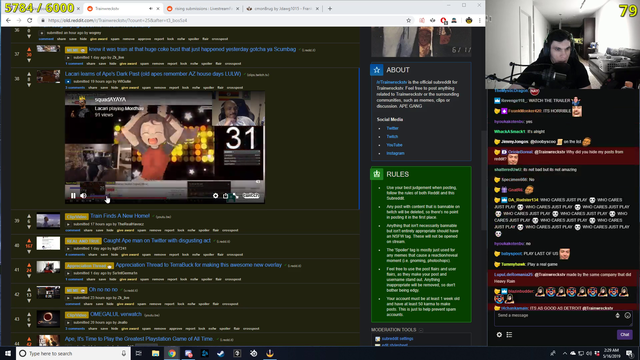Open the chat viewer list icon
This screenshot has width=640, height=360.
tap(509, 335)
